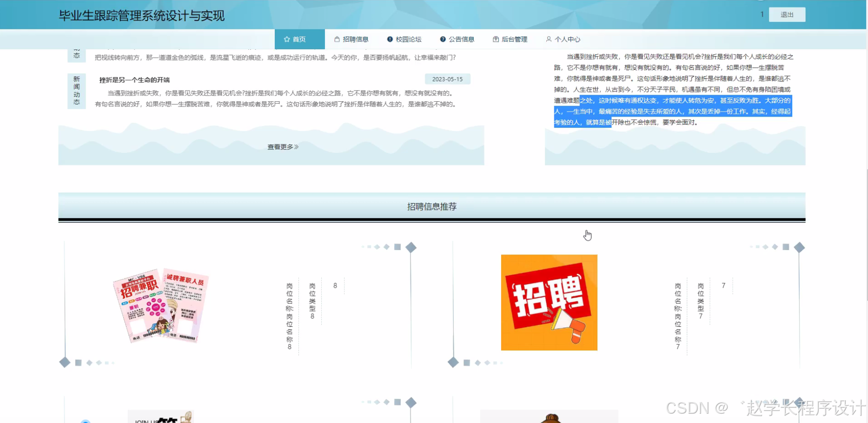Click the orange 招聘 recruitment image

pos(549,302)
